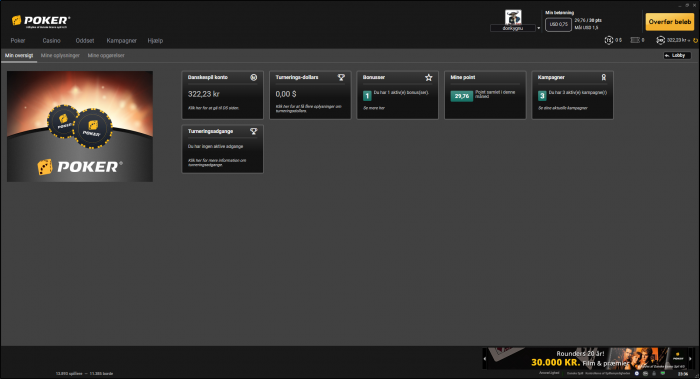Viewport: 700px width, 379px height.
Task: Expand the username dropdown arrow
Action: (538, 28)
